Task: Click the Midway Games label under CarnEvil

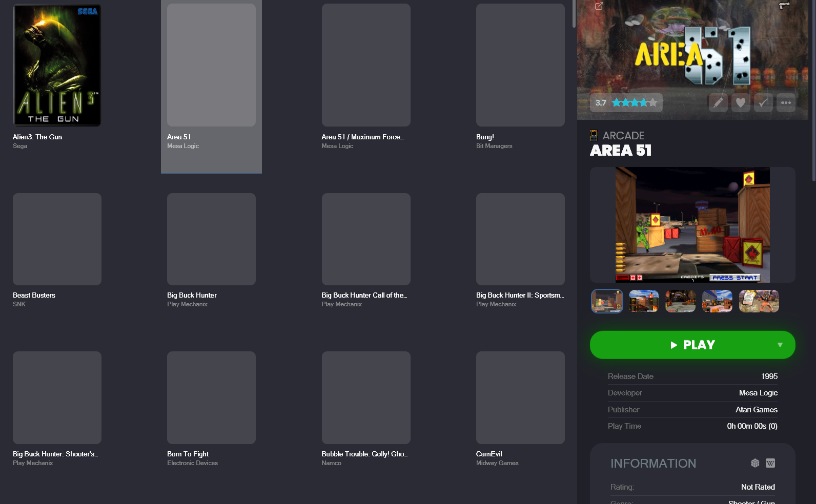Action: pos(497,463)
